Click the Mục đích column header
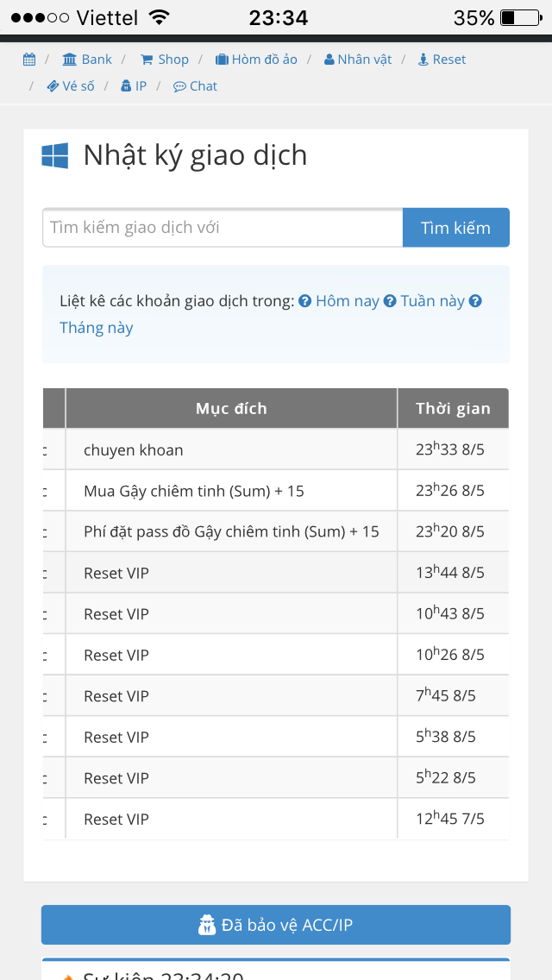The width and height of the screenshot is (552, 980). pos(231,409)
